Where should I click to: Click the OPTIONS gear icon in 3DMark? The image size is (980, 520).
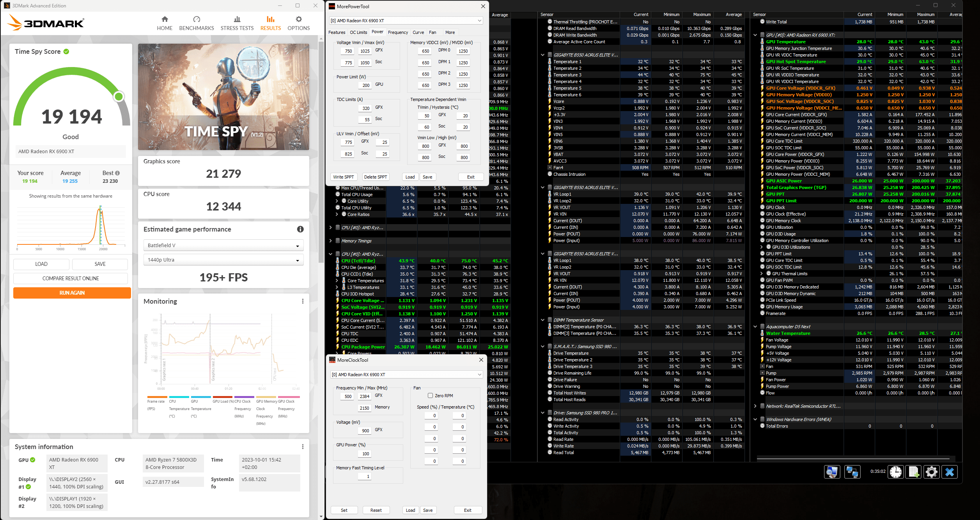point(298,19)
